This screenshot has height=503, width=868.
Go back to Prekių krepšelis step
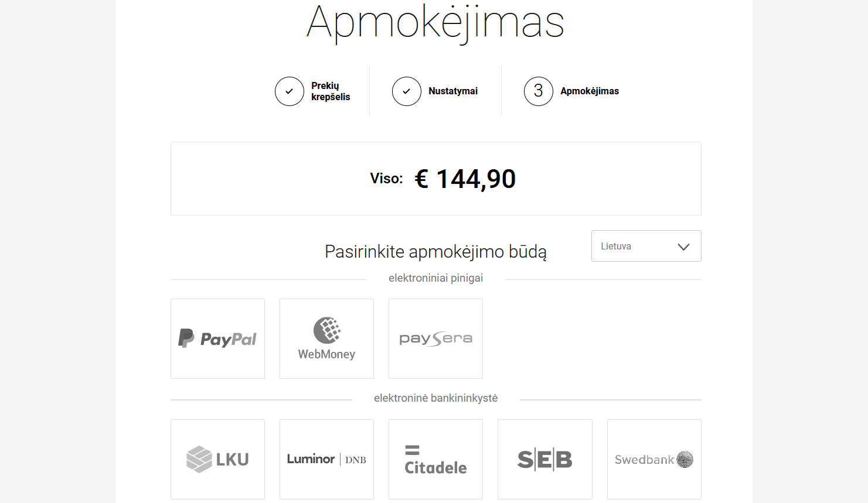[331, 91]
